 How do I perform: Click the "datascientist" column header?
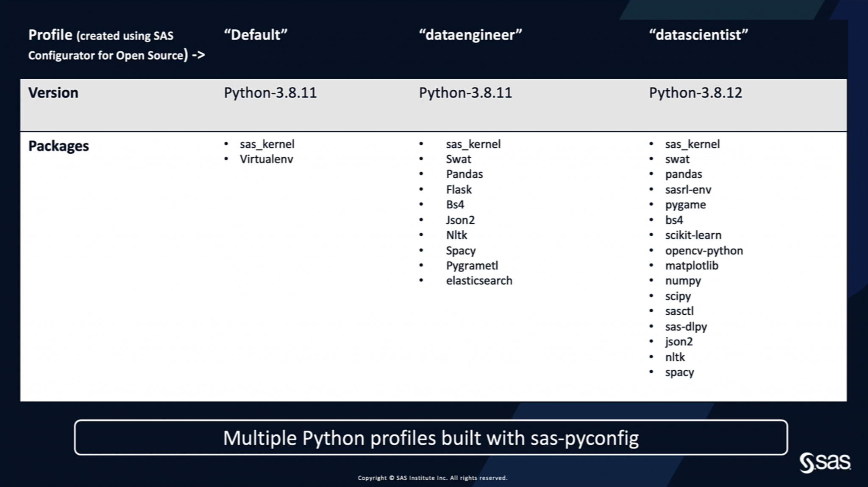(x=698, y=35)
